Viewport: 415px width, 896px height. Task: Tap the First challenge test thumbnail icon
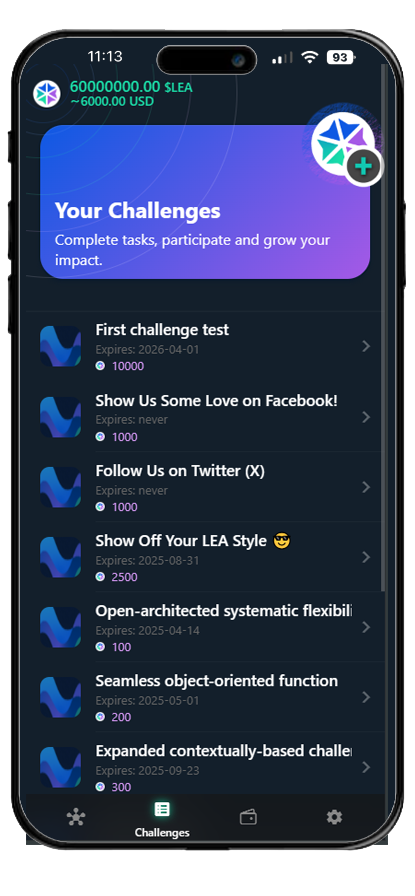pyautogui.click(x=61, y=346)
